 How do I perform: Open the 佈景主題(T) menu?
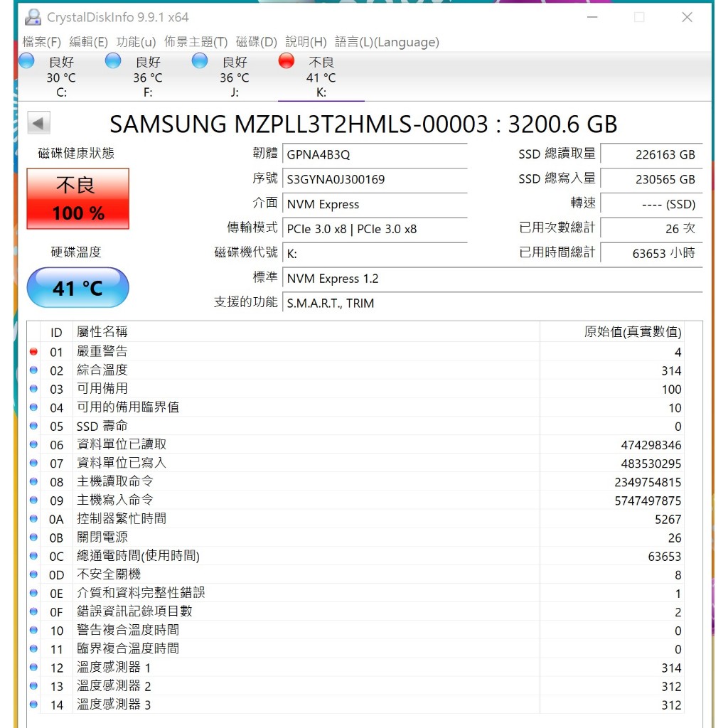(x=196, y=42)
